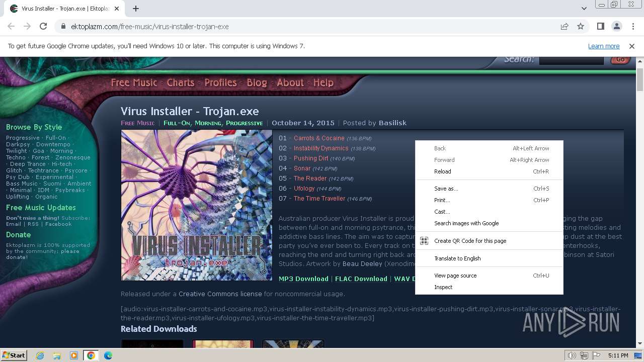Click the Start button
The height and width of the screenshot is (362, 644).
click(14, 355)
